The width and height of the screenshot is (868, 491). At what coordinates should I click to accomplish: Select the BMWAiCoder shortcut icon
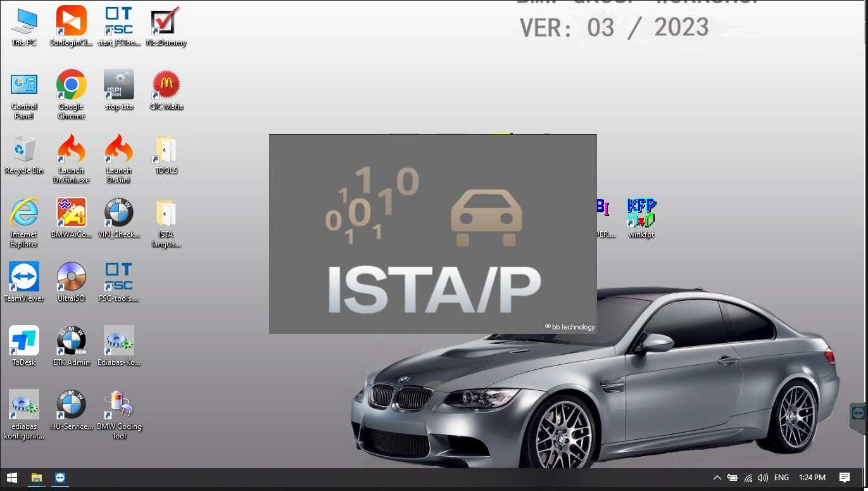pos(72,219)
